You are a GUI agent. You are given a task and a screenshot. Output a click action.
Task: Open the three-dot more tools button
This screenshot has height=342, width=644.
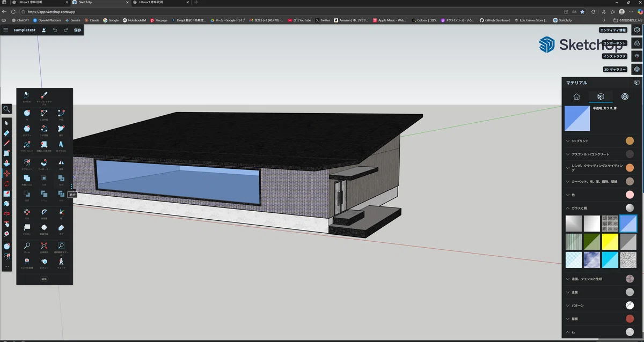tap(7, 266)
